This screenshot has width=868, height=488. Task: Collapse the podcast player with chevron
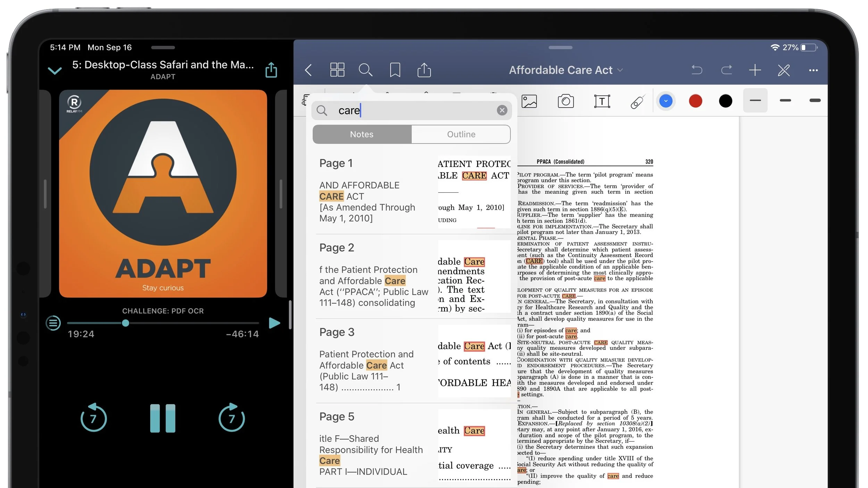55,71
